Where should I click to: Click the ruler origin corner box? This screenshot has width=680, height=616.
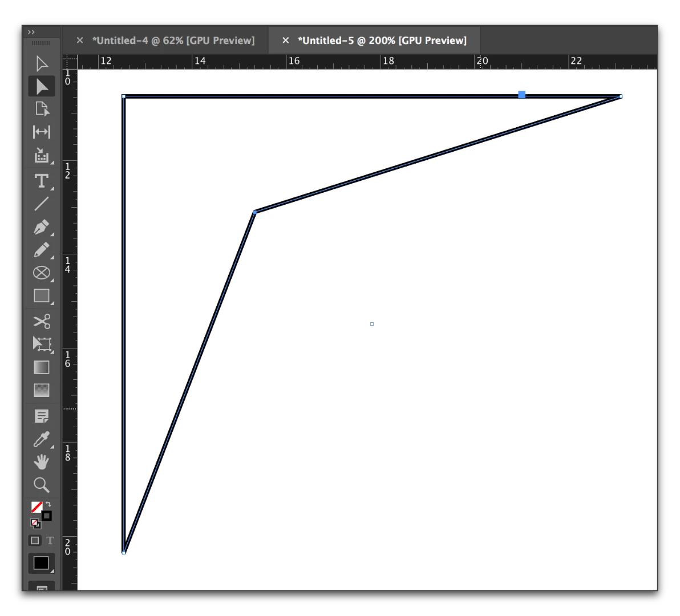coord(70,61)
